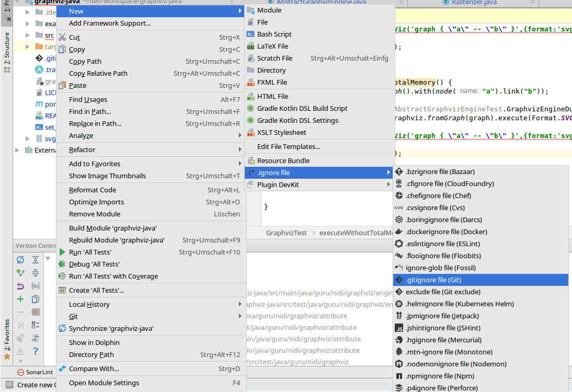Select Reformat Code
The image size is (572, 392).
click(x=151, y=190)
